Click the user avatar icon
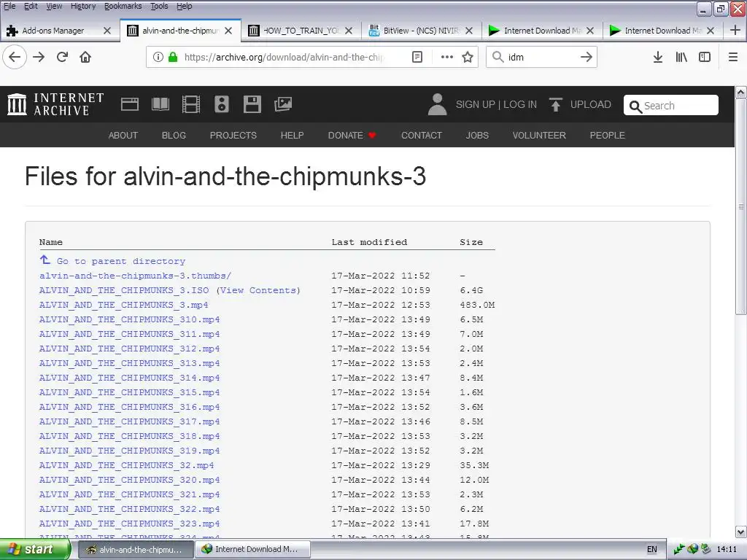This screenshot has width=747, height=560. 438,104
